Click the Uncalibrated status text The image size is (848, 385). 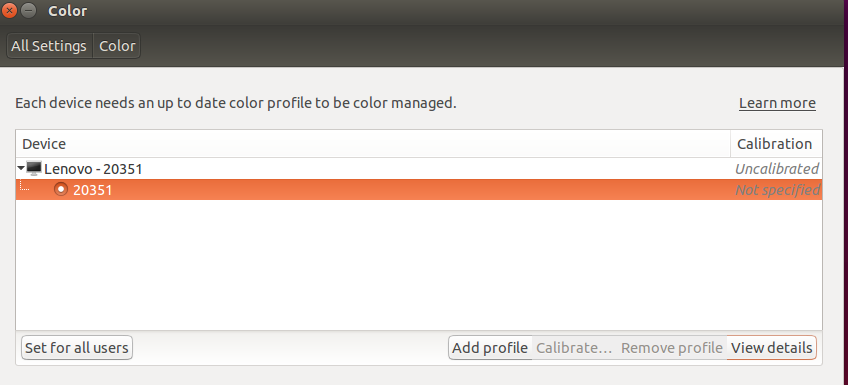777,169
